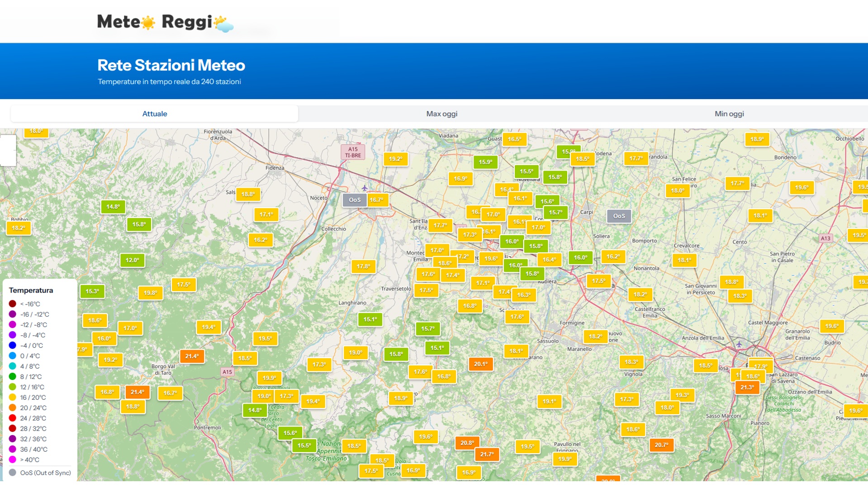This screenshot has height=488, width=868.
Task: Select the Min oggi tab
Action: coord(729,114)
